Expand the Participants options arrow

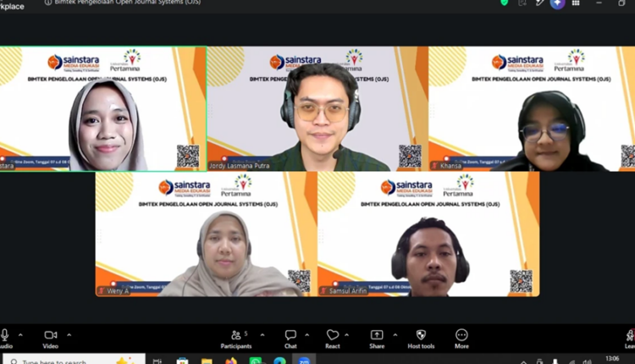262,335
